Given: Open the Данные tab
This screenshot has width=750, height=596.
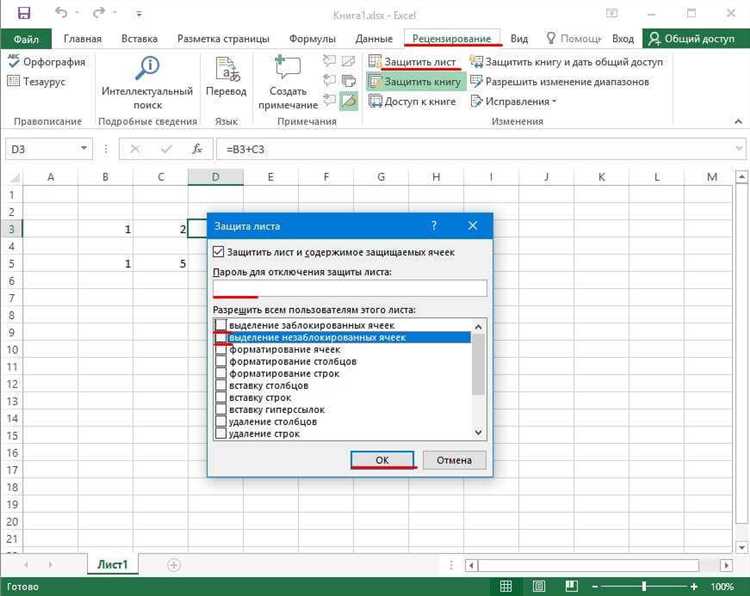Looking at the screenshot, I should [374, 39].
